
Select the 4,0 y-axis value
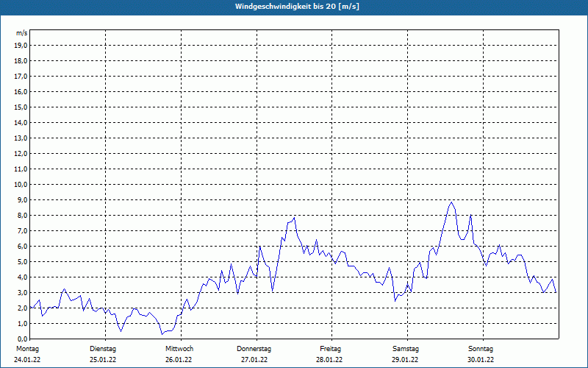coord(22,277)
